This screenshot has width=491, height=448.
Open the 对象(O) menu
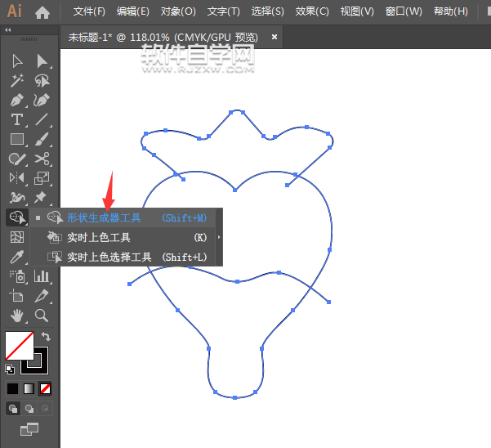(x=178, y=11)
